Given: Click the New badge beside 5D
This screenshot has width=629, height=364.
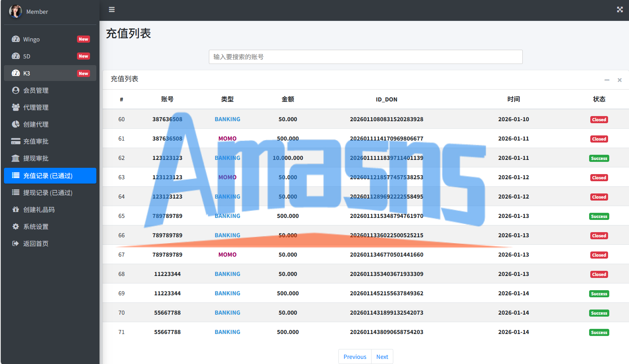Looking at the screenshot, I should (83, 56).
